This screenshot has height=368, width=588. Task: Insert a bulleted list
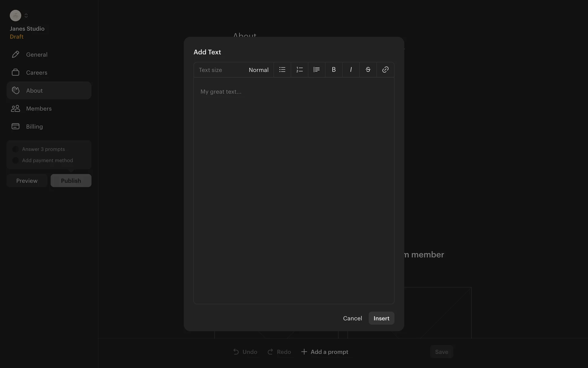282,70
